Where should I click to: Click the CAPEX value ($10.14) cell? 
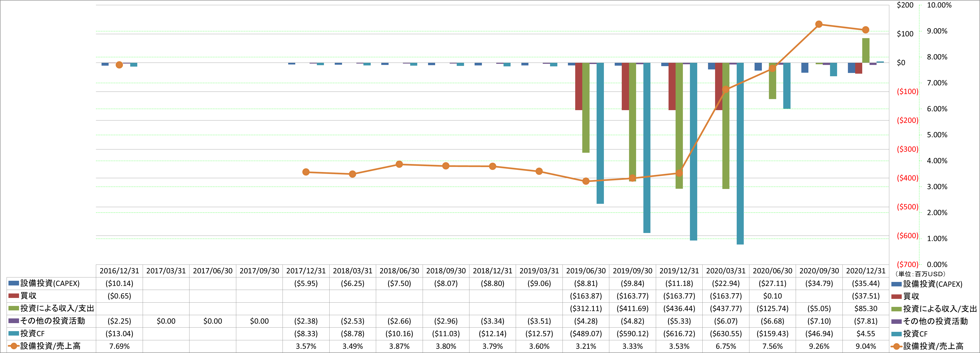coord(119,283)
